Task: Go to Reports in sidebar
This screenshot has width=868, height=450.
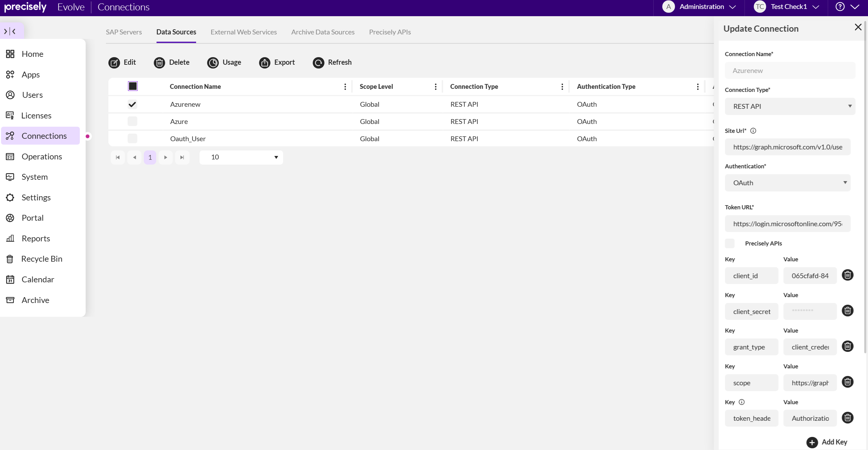Action: 36,238
